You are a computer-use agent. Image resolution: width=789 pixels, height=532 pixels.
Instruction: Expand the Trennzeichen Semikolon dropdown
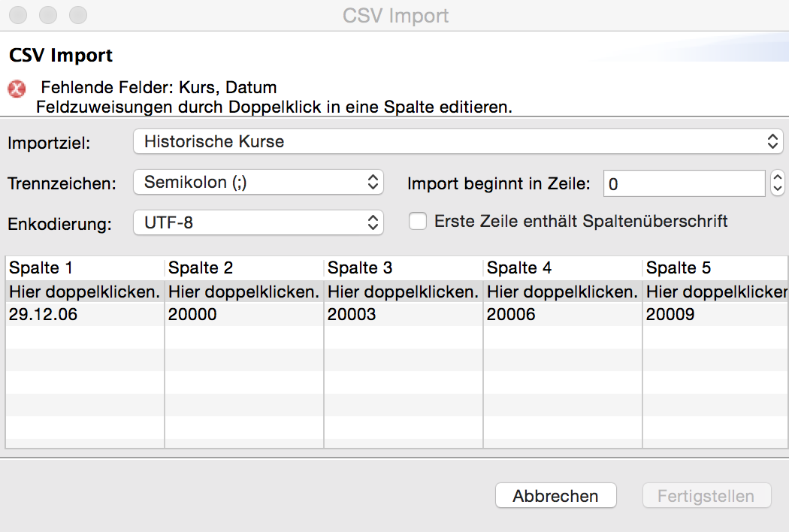tap(258, 182)
